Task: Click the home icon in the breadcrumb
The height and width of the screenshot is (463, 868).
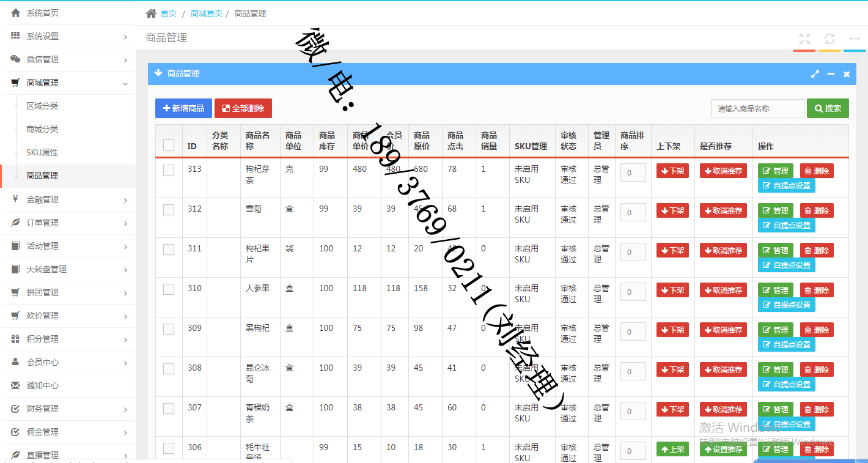Action: (x=151, y=13)
